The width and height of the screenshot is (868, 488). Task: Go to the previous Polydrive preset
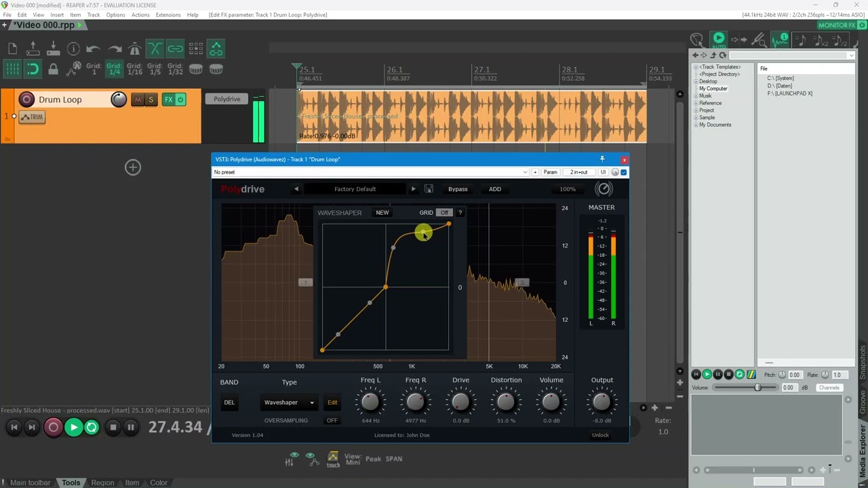click(296, 189)
